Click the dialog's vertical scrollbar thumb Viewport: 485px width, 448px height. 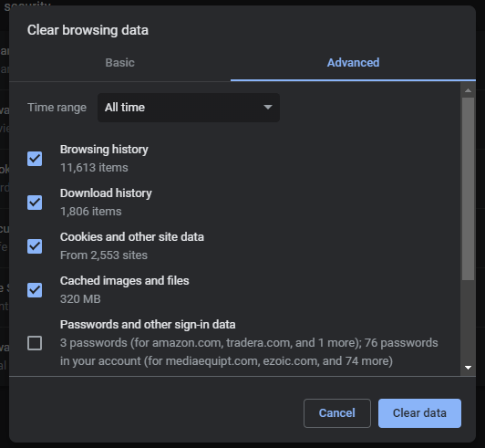pos(468,189)
